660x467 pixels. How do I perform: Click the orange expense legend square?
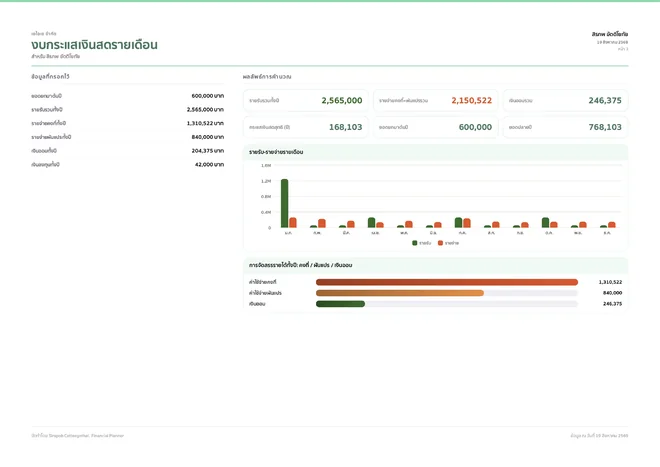[x=440, y=243]
